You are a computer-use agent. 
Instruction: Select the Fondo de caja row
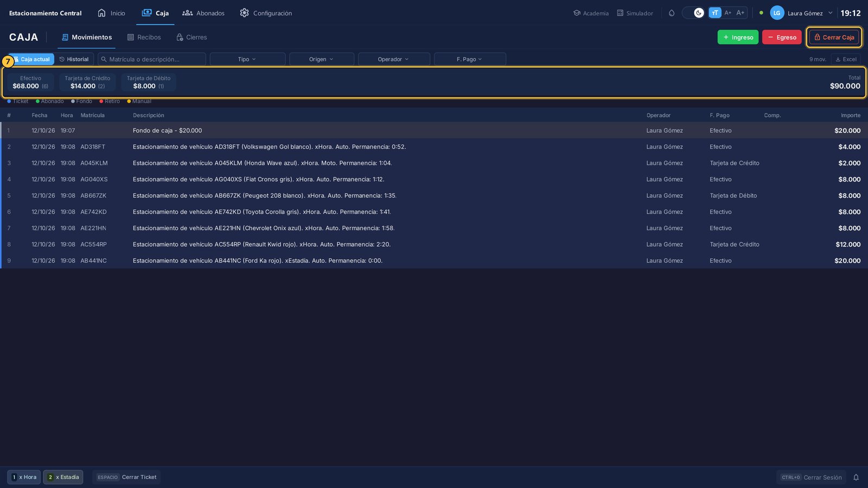coord(434,131)
